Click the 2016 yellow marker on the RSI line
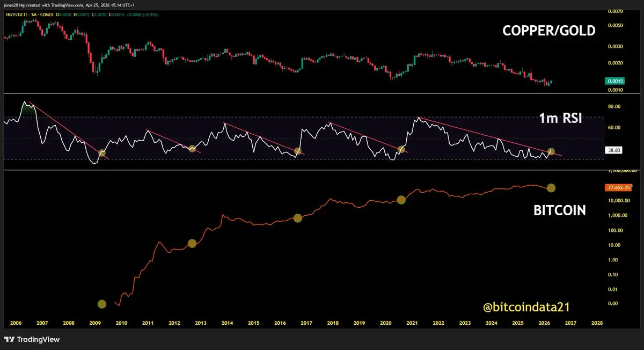 pyautogui.click(x=298, y=151)
